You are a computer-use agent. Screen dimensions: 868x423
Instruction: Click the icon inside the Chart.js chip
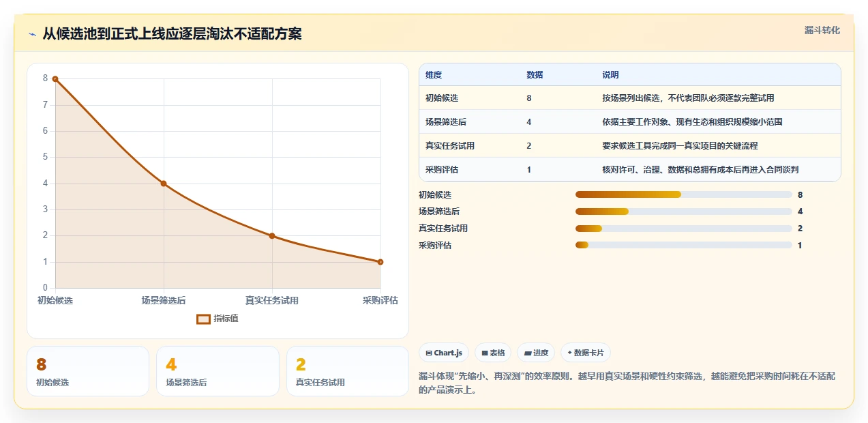(x=429, y=353)
